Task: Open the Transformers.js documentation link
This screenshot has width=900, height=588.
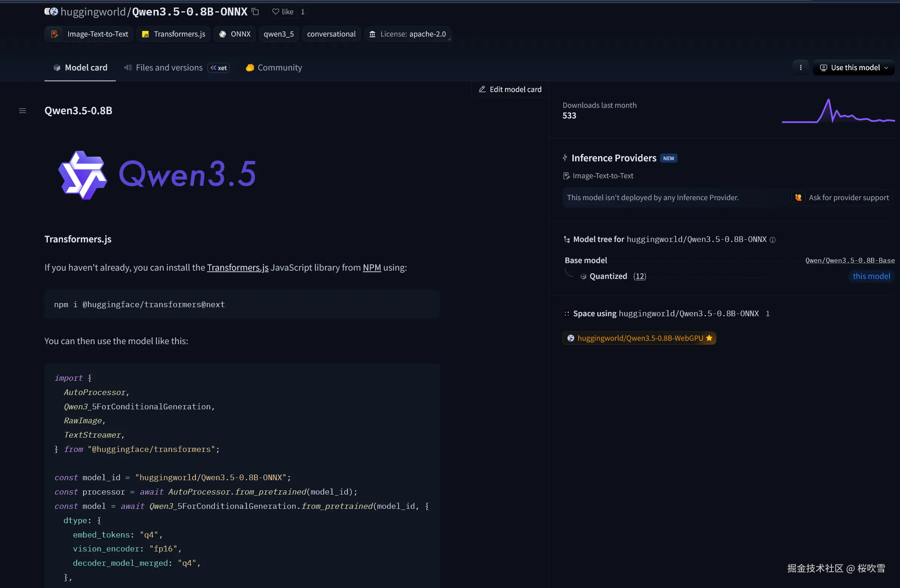Action: (238, 268)
